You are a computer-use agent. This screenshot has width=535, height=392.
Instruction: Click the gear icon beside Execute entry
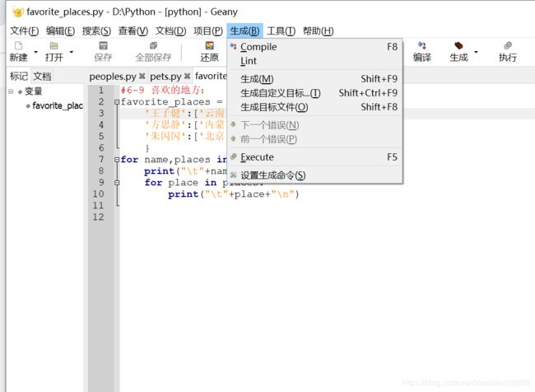click(234, 156)
